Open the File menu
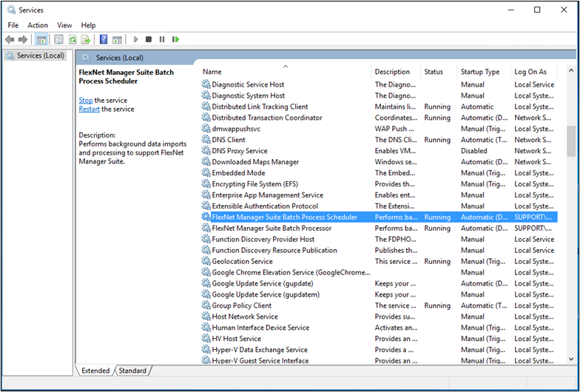The width and height of the screenshot is (580, 392). [13, 25]
